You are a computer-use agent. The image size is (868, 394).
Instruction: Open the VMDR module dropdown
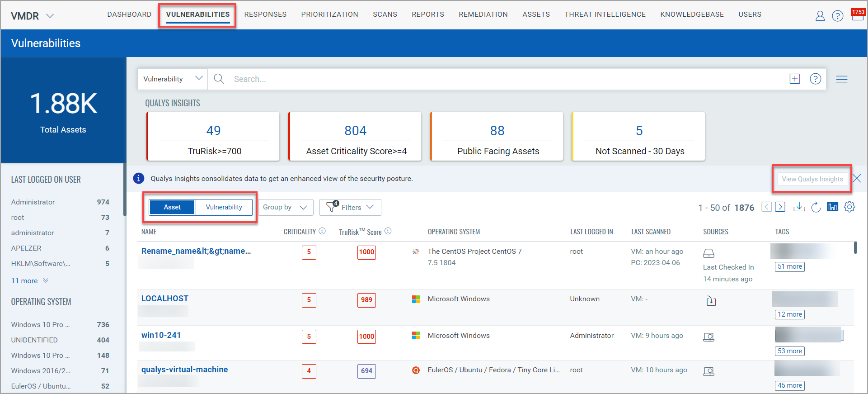point(33,16)
